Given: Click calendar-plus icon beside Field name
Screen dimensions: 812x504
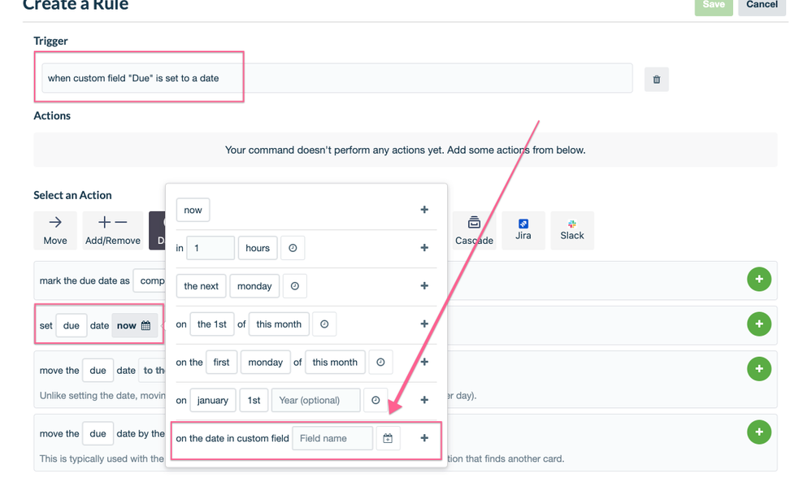Looking at the screenshot, I should click(388, 438).
